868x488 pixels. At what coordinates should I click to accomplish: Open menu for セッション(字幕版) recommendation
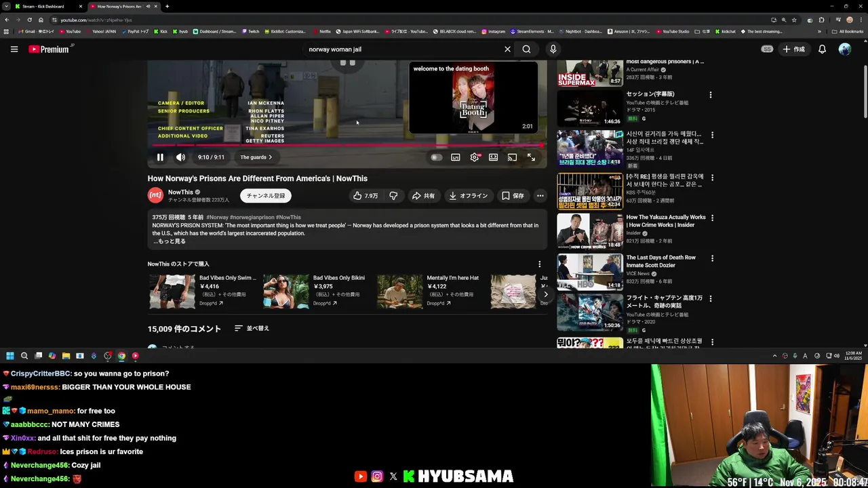711,95
